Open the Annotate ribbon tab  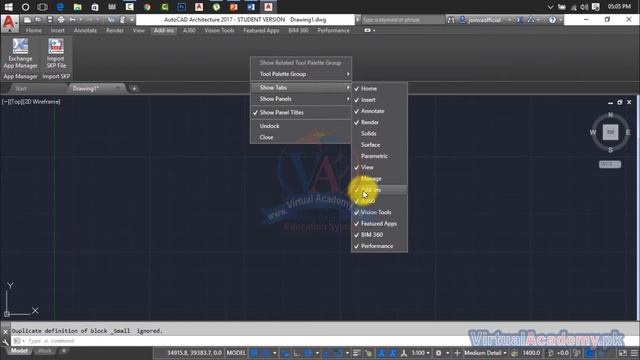(x=85, y=31)
